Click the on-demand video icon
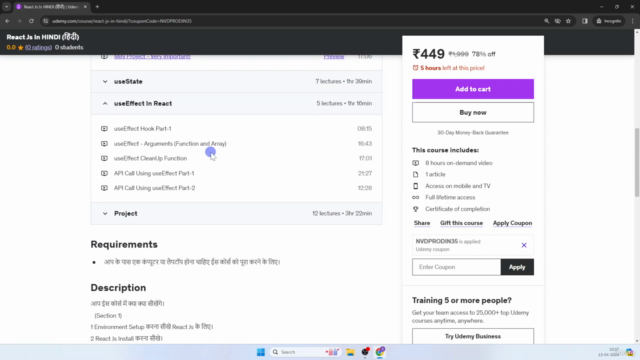Screen dimensions: 640x360 coord(416,163)
